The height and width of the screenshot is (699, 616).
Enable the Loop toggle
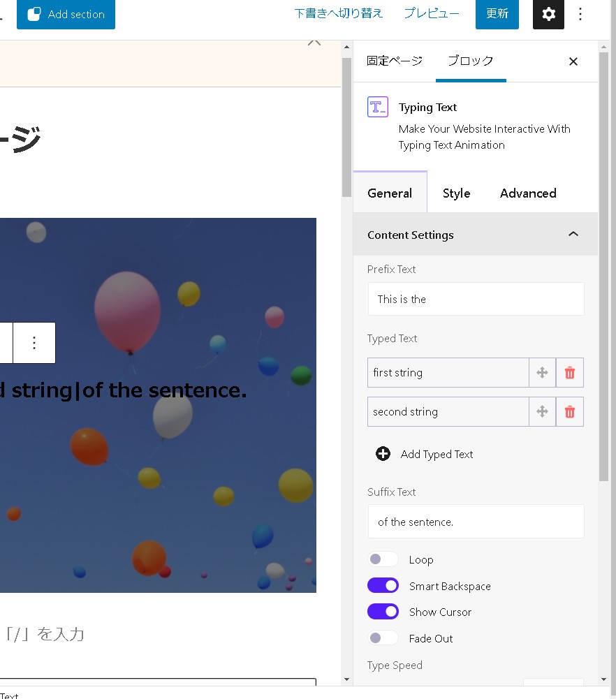[383, 559]
